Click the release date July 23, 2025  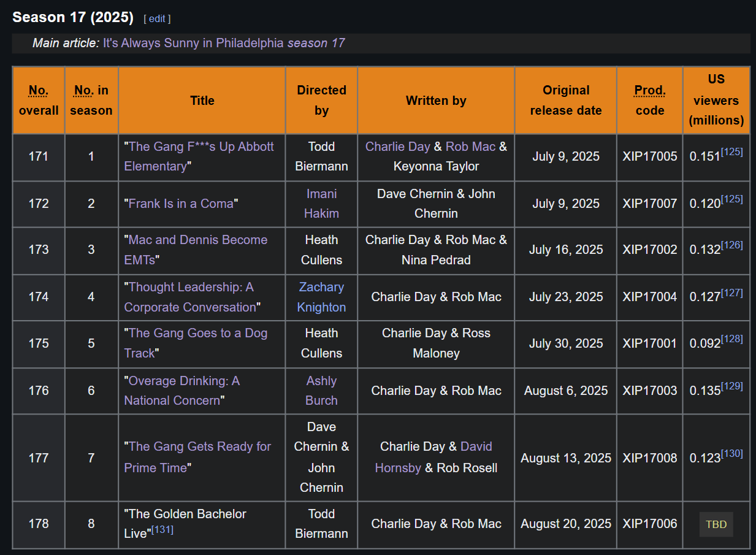click(566, 297)
